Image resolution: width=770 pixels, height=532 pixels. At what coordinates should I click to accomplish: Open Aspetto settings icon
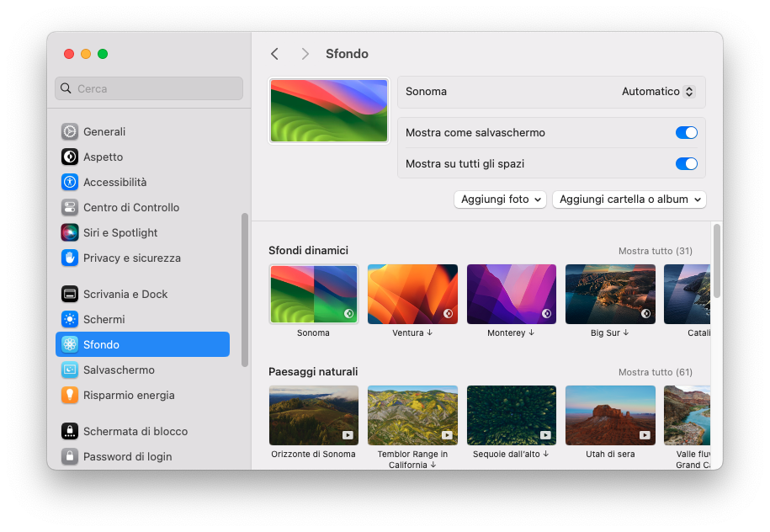70,157
